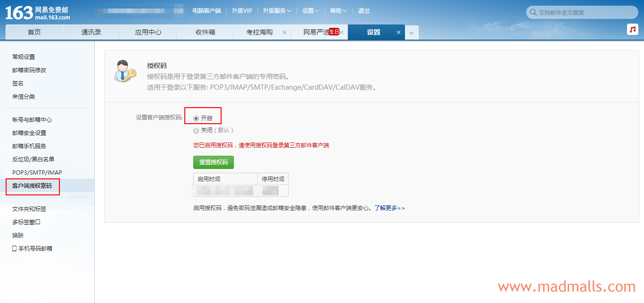Close the 网易严选 tab
Screen dimensions: 644x303
[x=342, y=33]
